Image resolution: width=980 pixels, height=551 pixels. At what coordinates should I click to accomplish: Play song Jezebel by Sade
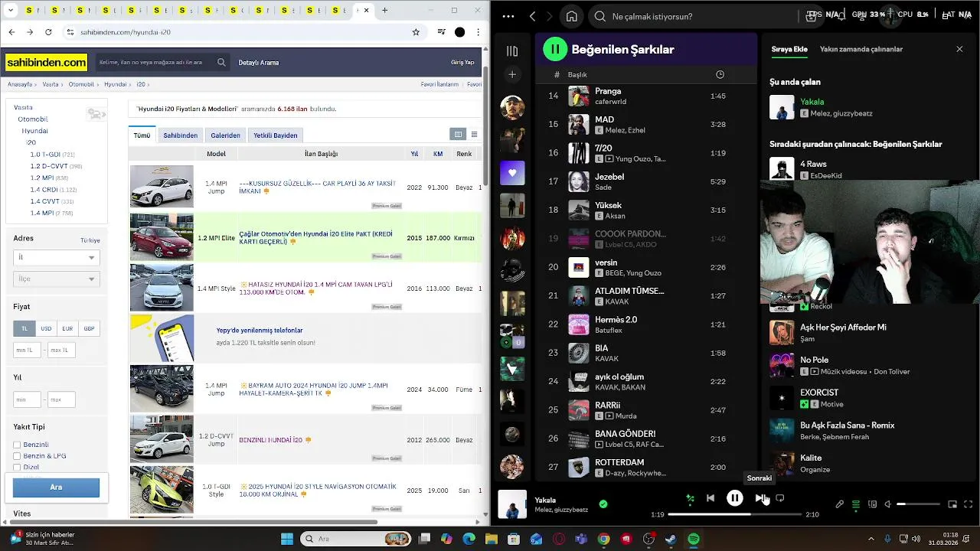click(647, 181)
